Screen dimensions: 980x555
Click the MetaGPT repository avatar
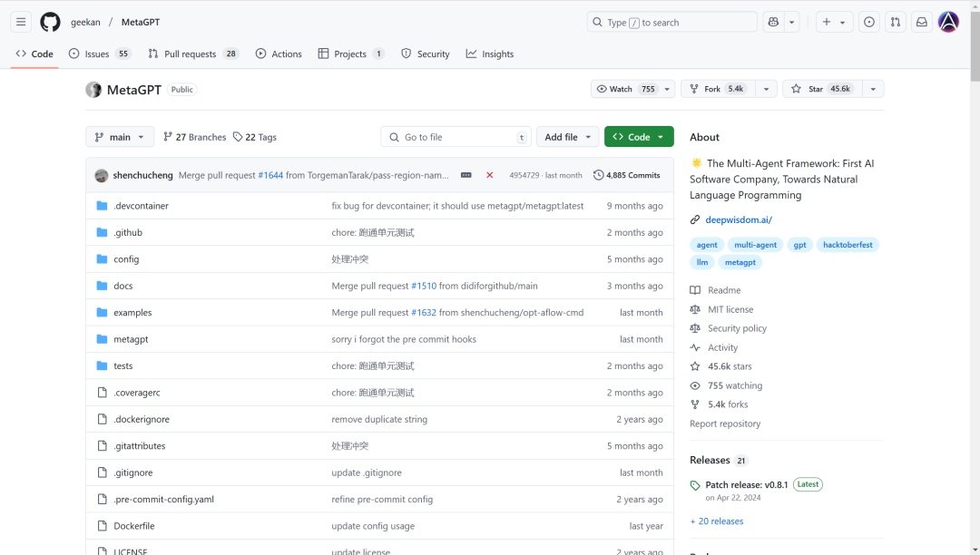point(93,90)
